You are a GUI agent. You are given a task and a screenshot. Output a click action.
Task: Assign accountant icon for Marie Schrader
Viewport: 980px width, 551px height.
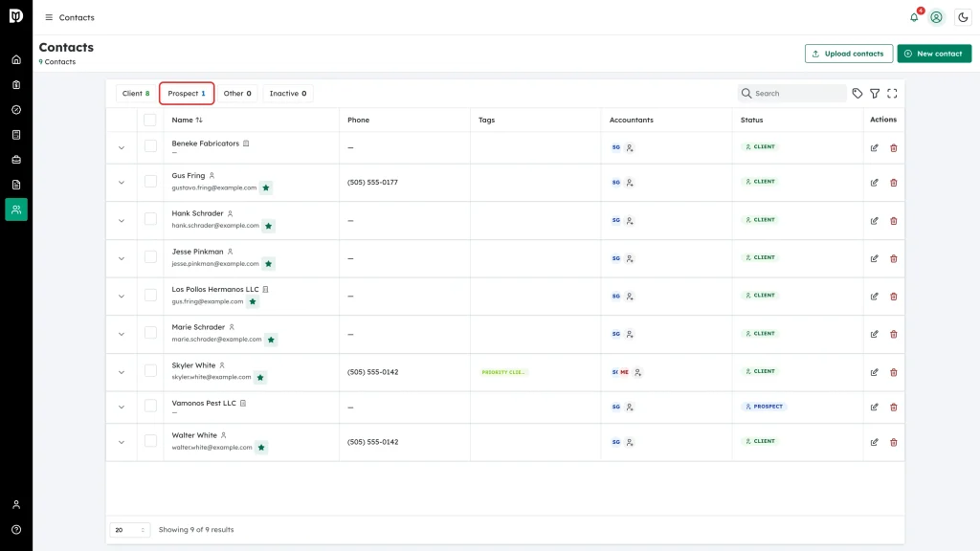pyautogui.click(x=630, y=334)
